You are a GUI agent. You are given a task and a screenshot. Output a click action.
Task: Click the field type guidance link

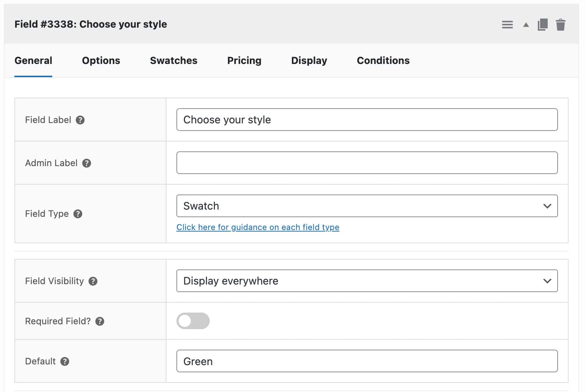click(x=258, y=227)
